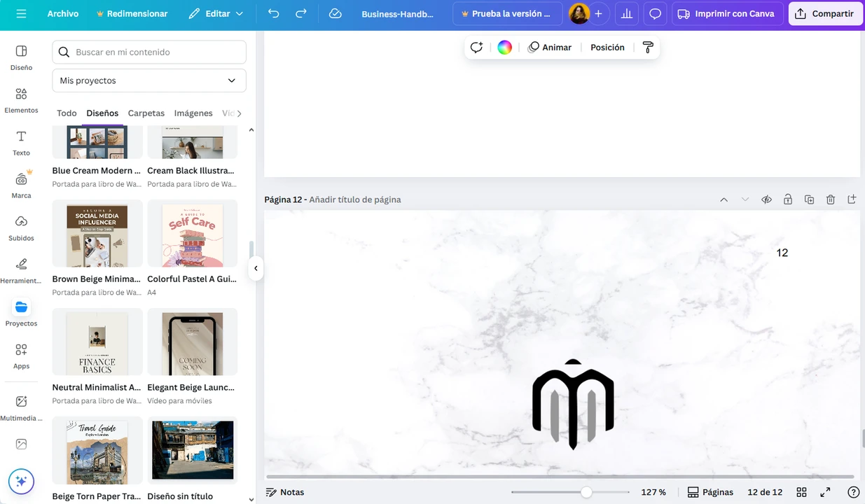Click Imprimir con Canva button
The width and height of the screenshot is (865, 504).
pyautogui.click(x=727, y=14)
